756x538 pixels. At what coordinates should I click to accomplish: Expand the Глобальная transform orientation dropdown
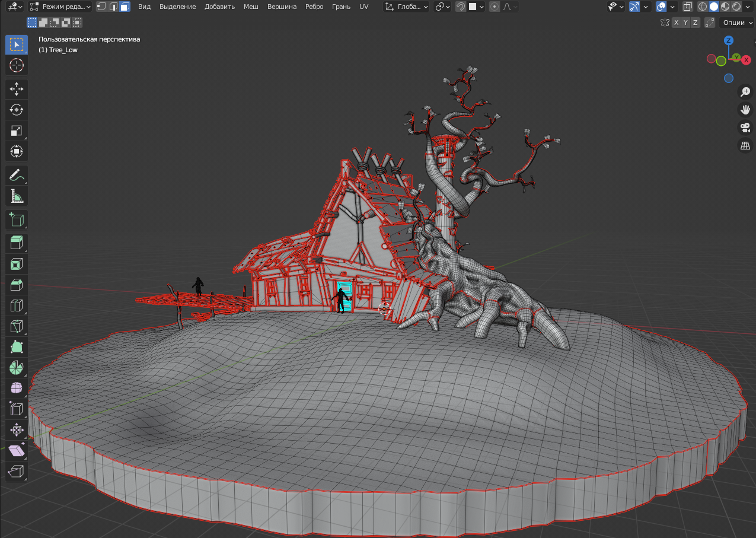pyautogui.click(x=406, y=7)
